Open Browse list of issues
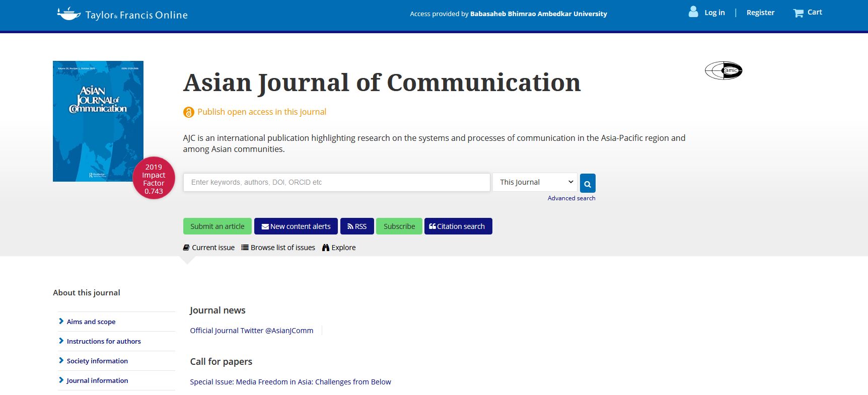 [x=278, y=248]
